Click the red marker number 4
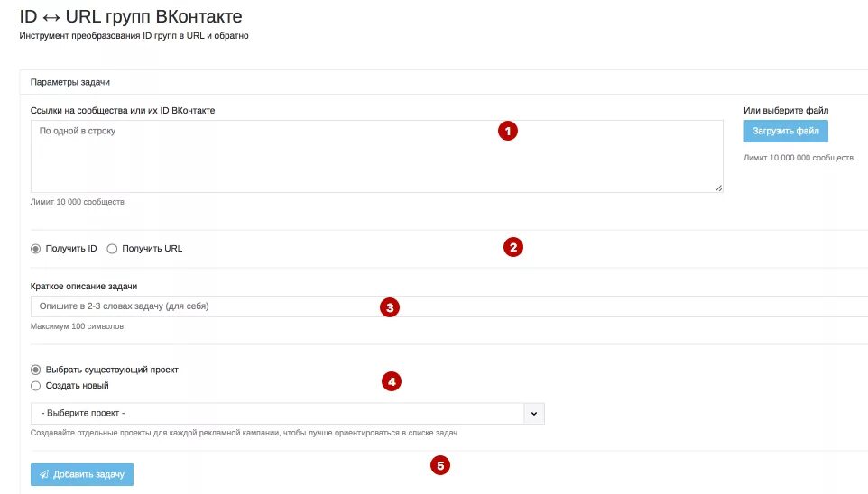 (x=392, y=381)
